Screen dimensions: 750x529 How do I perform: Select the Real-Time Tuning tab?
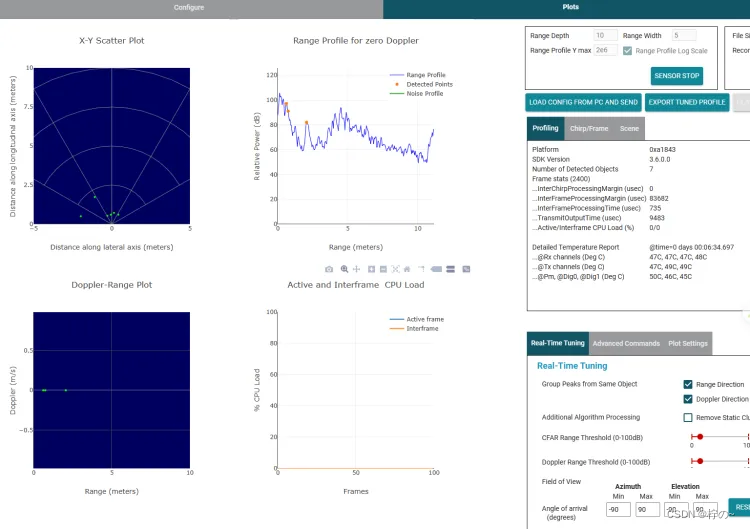click(558, 343)
